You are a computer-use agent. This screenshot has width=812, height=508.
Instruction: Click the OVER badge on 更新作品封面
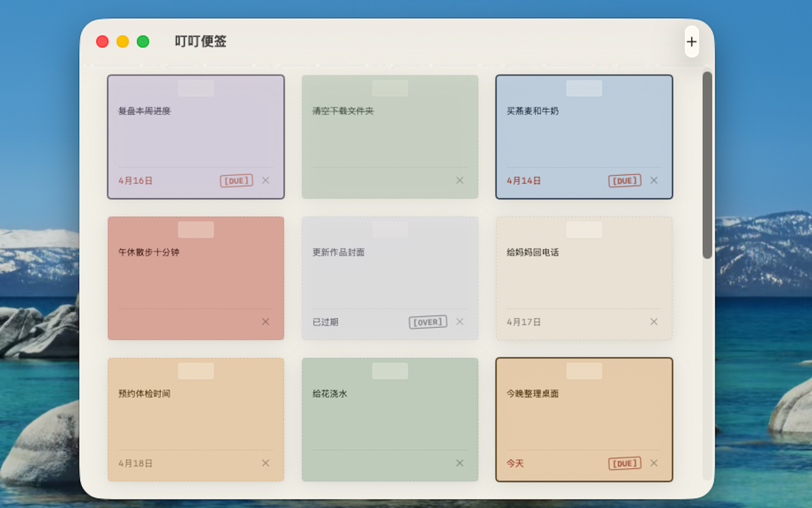[x=427, y=322]
